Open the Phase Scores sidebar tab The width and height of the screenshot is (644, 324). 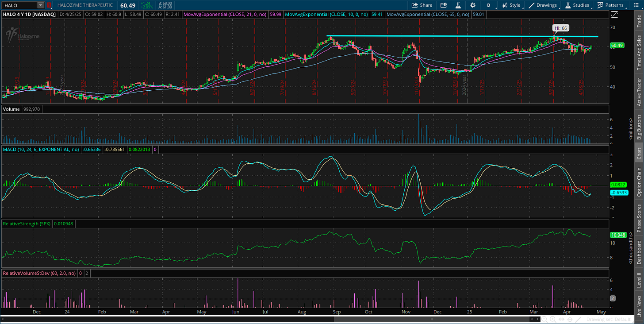(639, 219)
